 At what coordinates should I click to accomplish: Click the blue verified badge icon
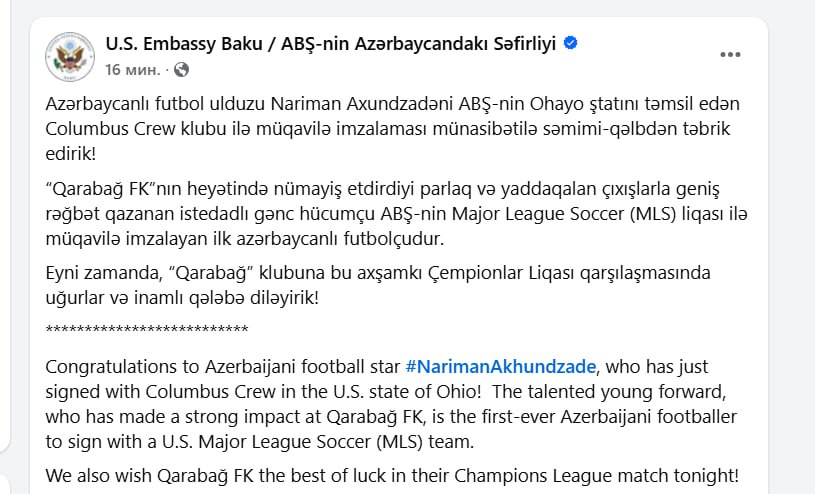tap(571, 43)
